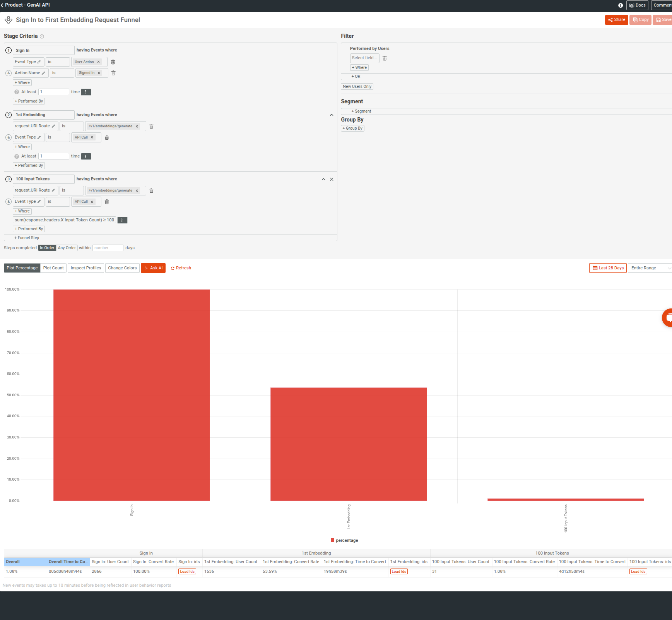
Task: Open the Entire Range dropdown
Action: pos(650,268)
